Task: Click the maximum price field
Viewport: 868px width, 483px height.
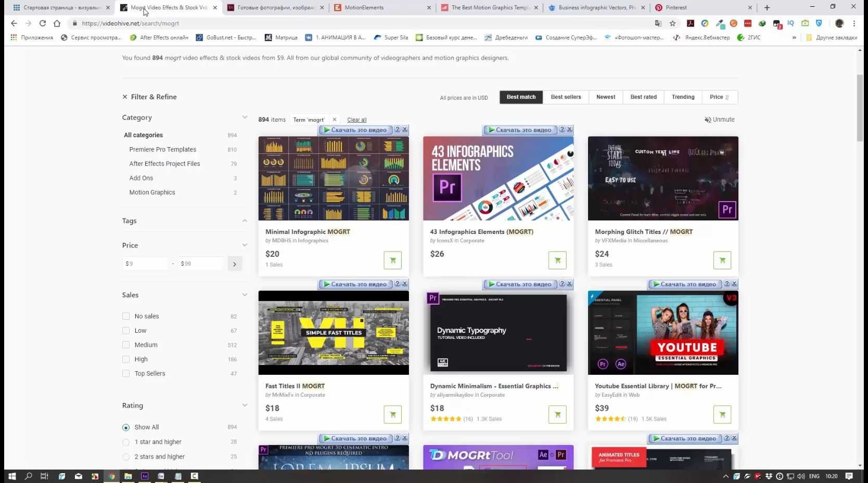Action: pyautogui.click(x=201, y=264)
